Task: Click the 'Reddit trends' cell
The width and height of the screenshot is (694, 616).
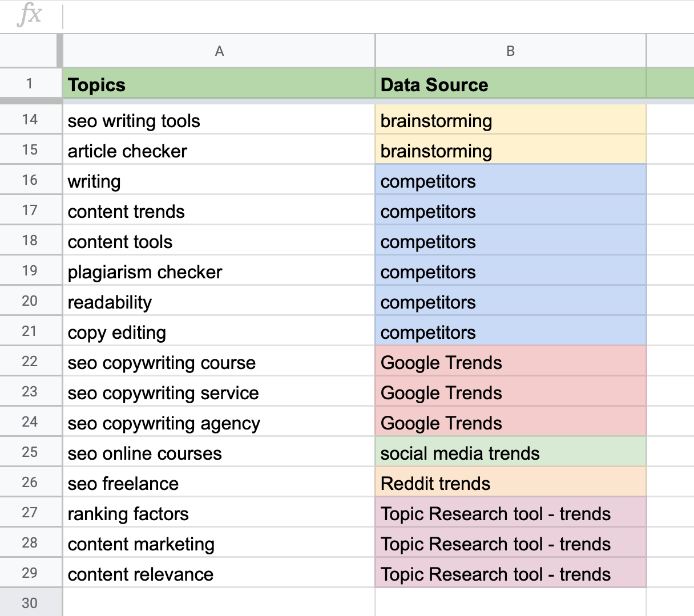Action: coord(510,484)
